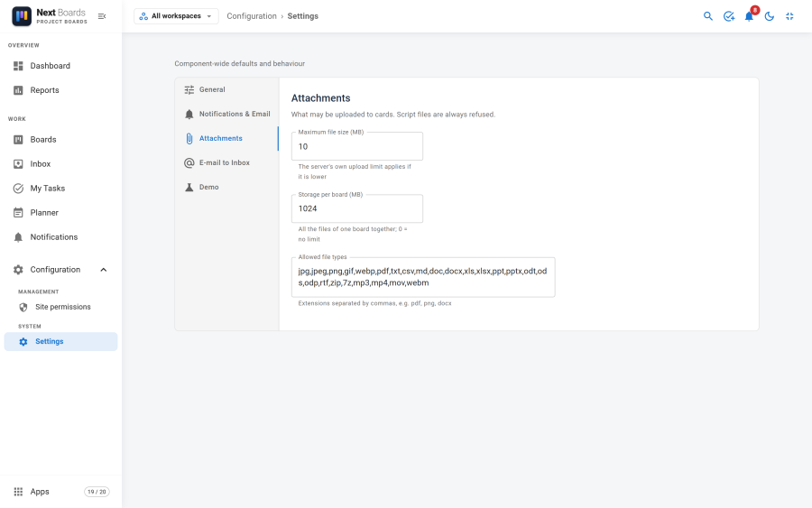Click the Inbox tray icon
The image size is (812, 508).
(x=18, y=163)
